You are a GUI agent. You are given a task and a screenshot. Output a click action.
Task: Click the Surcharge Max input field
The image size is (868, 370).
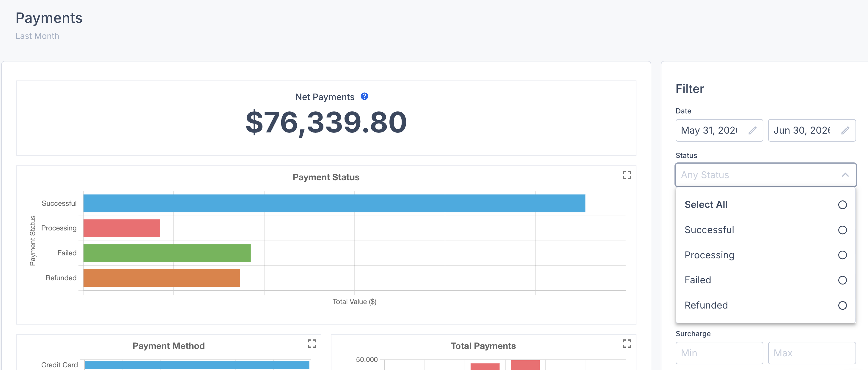(x=812, y=353)
